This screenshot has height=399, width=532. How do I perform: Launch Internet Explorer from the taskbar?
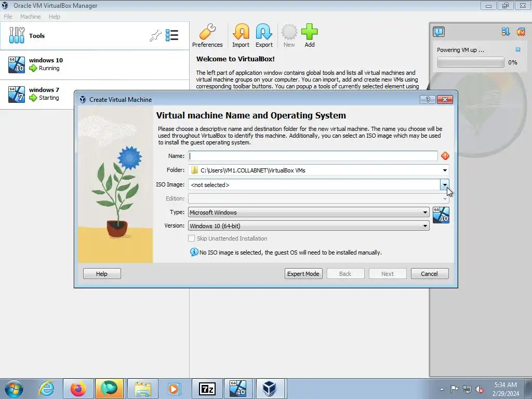click(x=46, y=389)
